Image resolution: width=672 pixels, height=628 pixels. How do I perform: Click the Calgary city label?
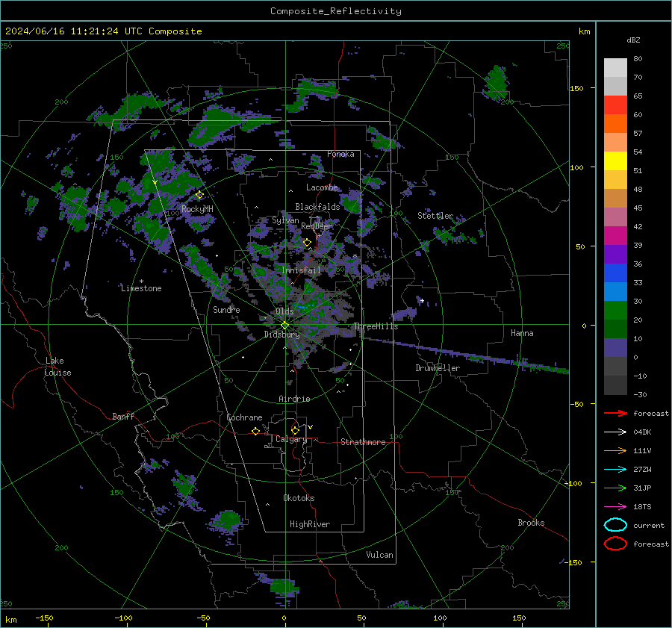point(291,439)
